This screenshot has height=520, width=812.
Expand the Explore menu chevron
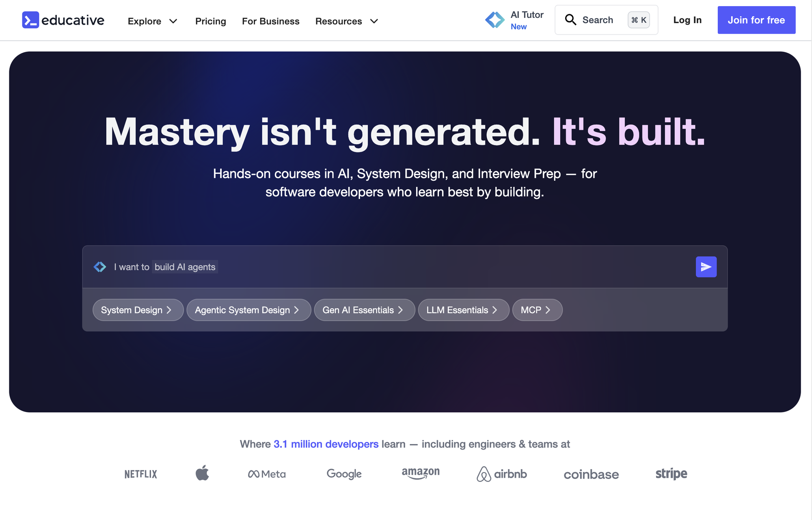(x=173, y=21)
